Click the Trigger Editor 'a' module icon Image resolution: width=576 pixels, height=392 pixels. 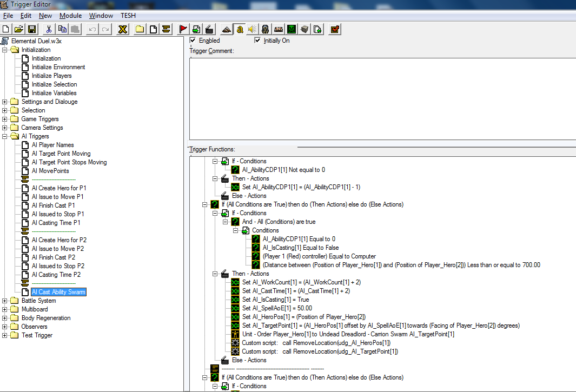[240, 29]
